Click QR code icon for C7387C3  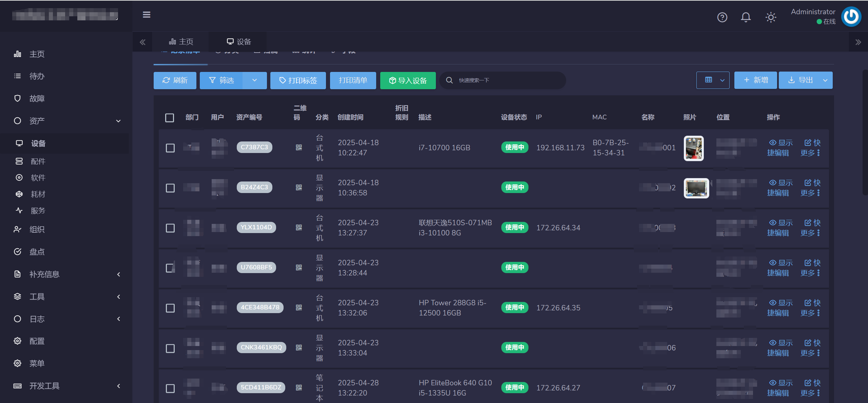298,148
